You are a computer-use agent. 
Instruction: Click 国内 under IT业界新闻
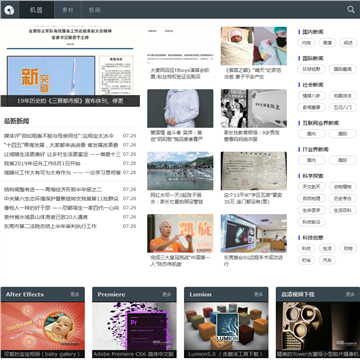(312, 160)
